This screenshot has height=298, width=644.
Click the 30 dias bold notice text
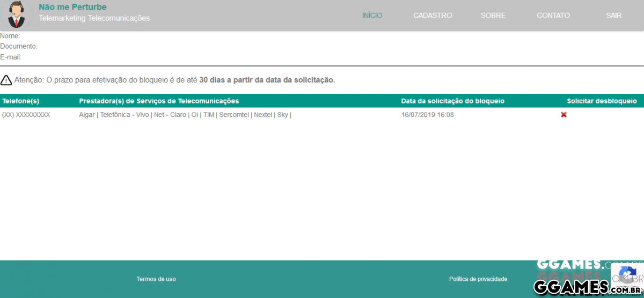[267, 80]
